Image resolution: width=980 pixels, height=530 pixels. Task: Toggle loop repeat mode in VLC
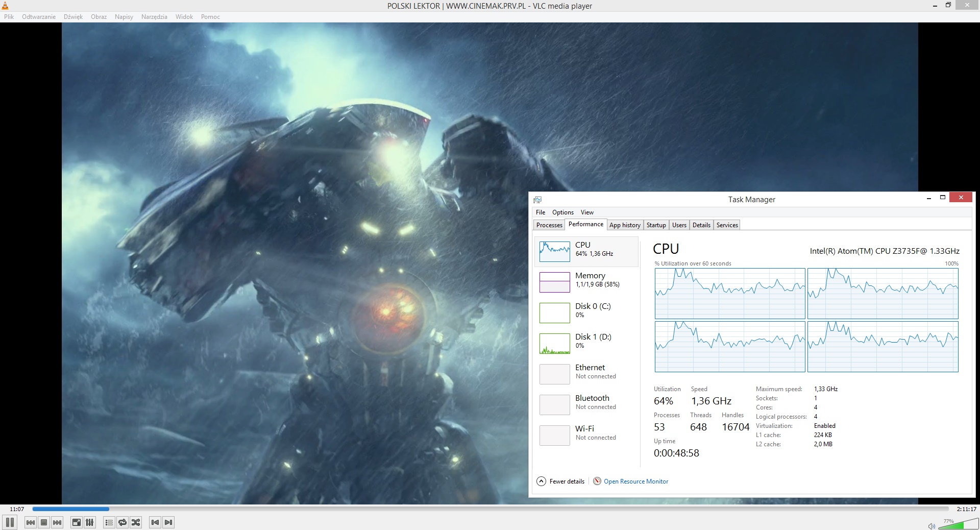point(122,522)
